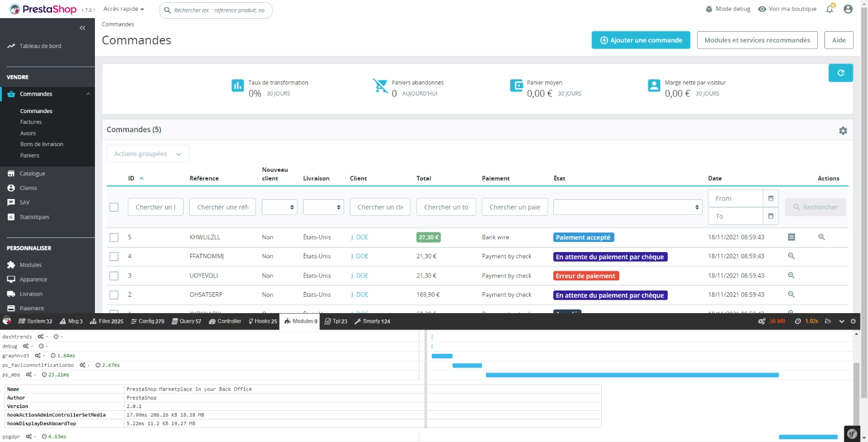Switch to the Query tab in debug bar
The width and height of the screenshot is (868, 442).
(x=187, y=321)
